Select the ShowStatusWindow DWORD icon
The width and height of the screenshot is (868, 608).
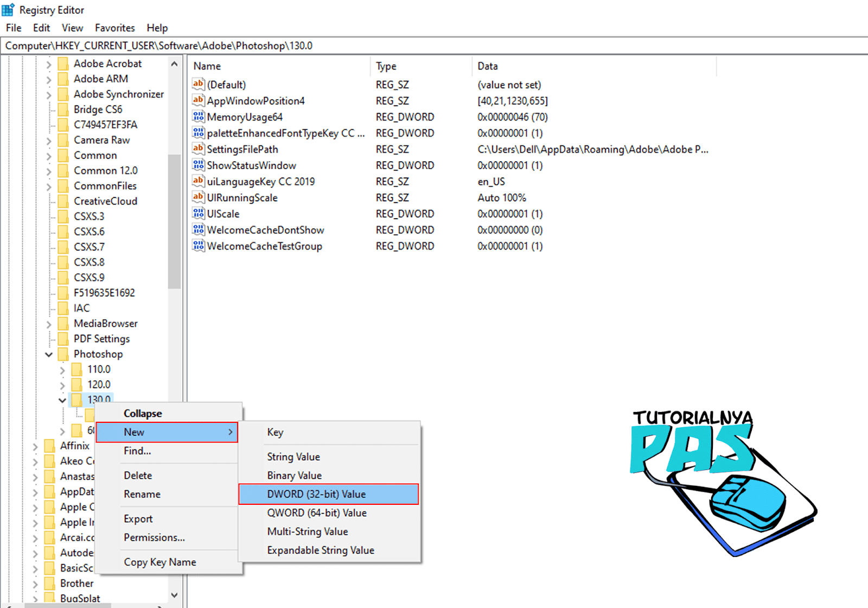[199, 165]
